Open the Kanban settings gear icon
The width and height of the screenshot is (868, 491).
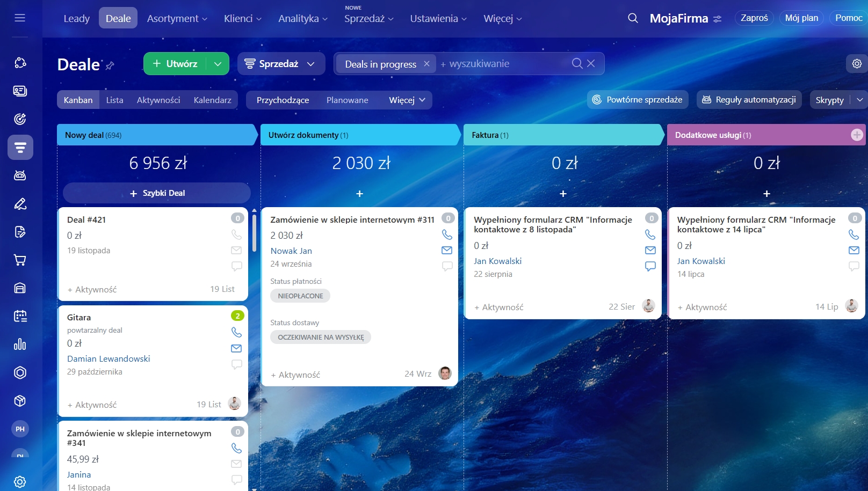[x=857, y=63]
